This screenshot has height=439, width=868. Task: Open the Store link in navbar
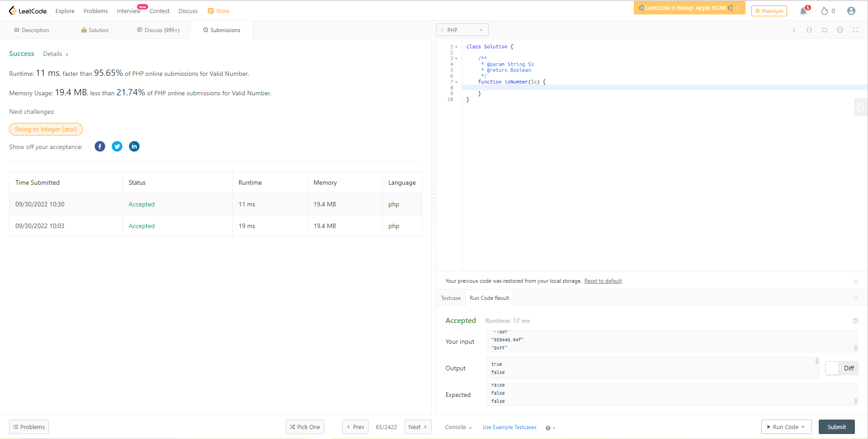pos(218,11)
